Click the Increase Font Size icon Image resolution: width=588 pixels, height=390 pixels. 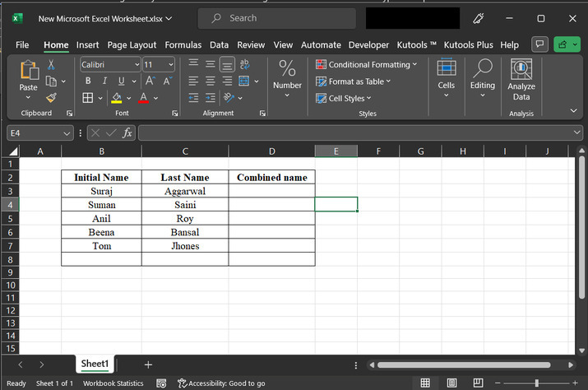click(150, 81)
